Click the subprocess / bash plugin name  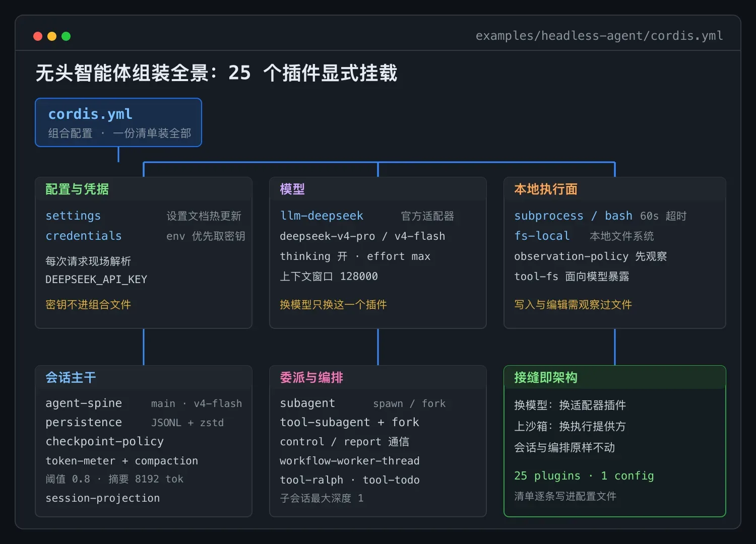tap(573, 216)
